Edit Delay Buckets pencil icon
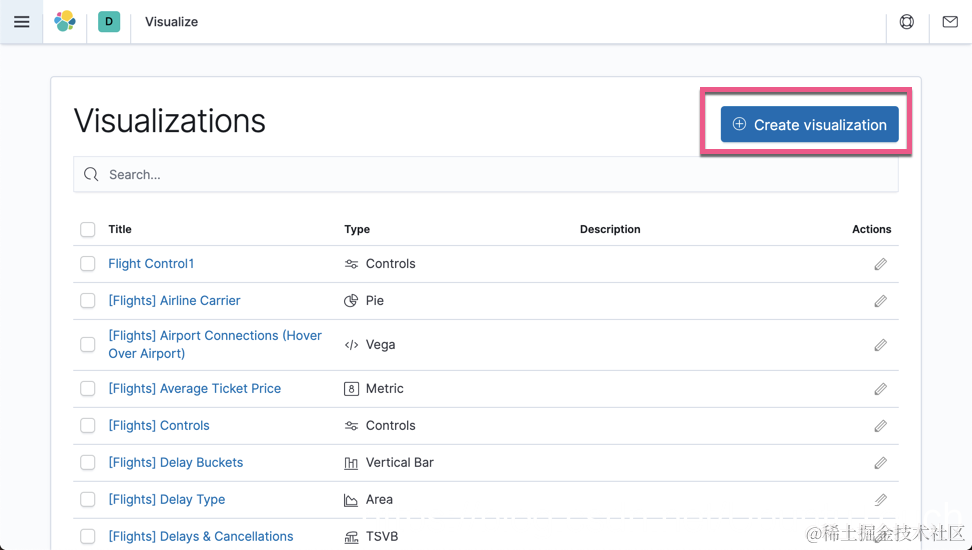 880,463
